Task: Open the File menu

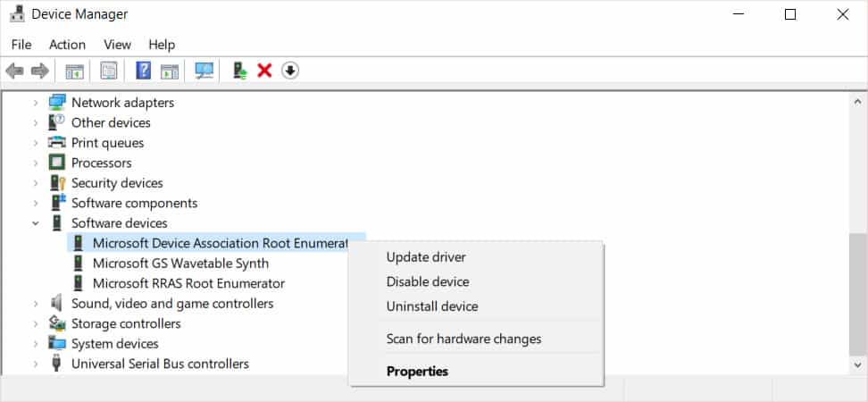Action: (21, 45)
